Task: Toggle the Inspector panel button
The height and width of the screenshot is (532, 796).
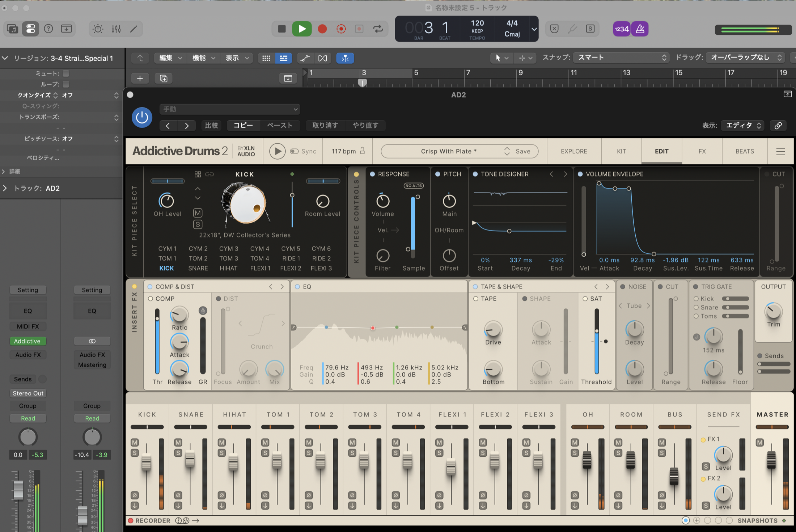Action: pos(30,29)
